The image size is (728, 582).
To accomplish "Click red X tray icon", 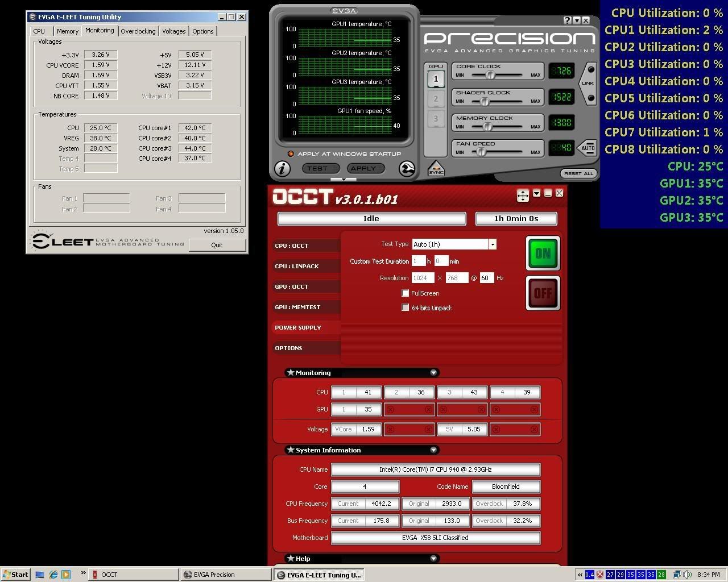I will coord(599,575).
